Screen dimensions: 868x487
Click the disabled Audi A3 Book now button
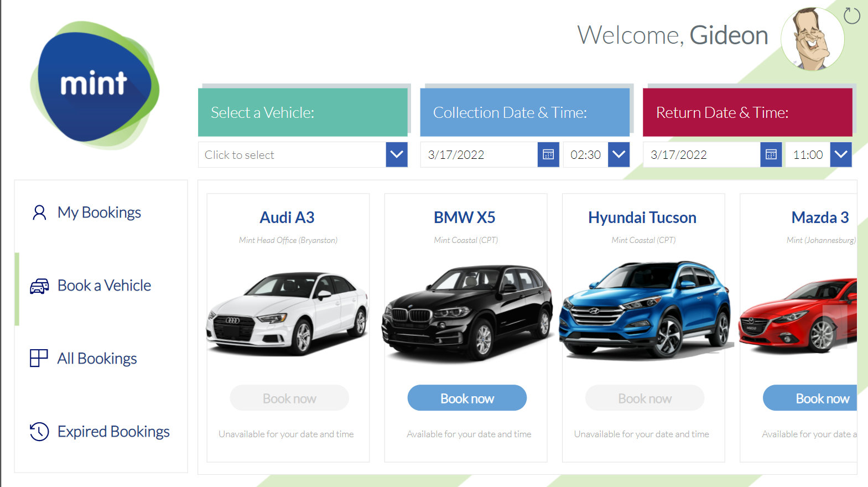[x=289, y=398]
